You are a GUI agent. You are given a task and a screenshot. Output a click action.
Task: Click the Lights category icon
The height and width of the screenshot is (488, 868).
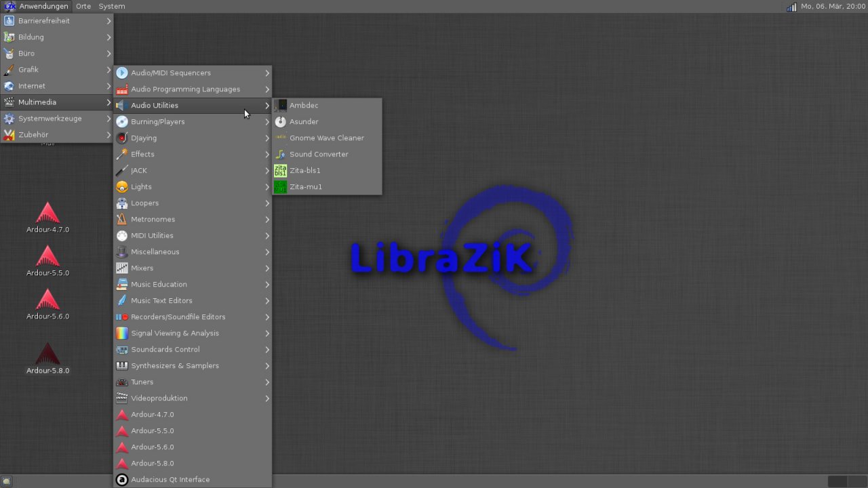122,187
